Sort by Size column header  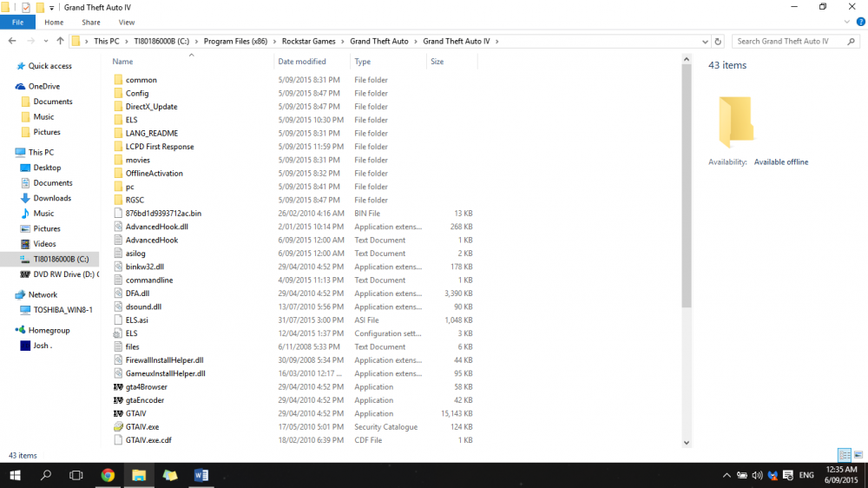(x=437, y=62)
